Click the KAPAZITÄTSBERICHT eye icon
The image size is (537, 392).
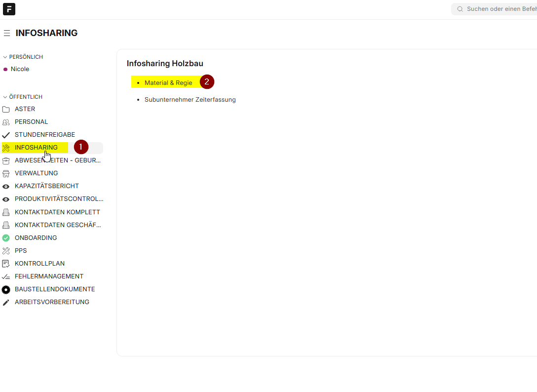pyautogui.click(x=6, y=186)
